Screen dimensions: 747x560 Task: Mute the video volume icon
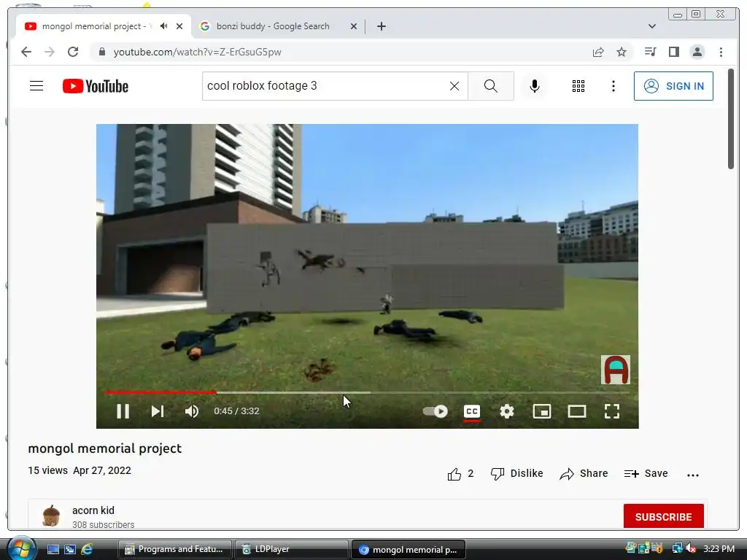(192, 411)
